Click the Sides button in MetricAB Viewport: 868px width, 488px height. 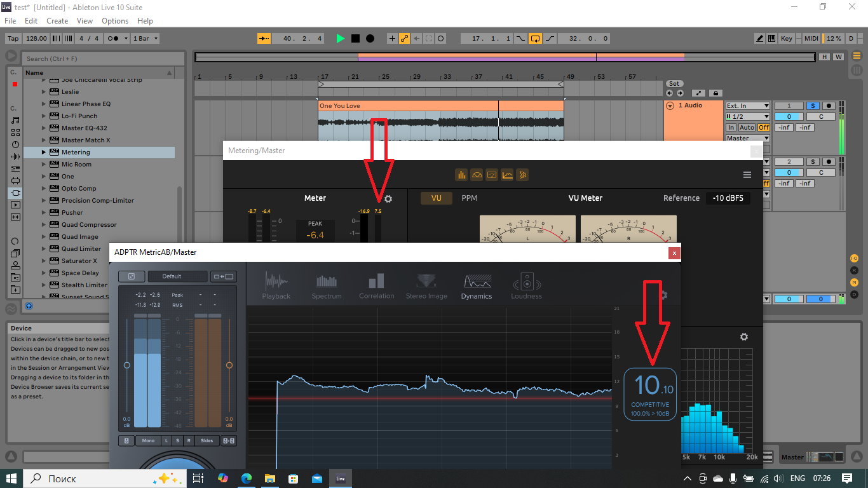point(207,440)
